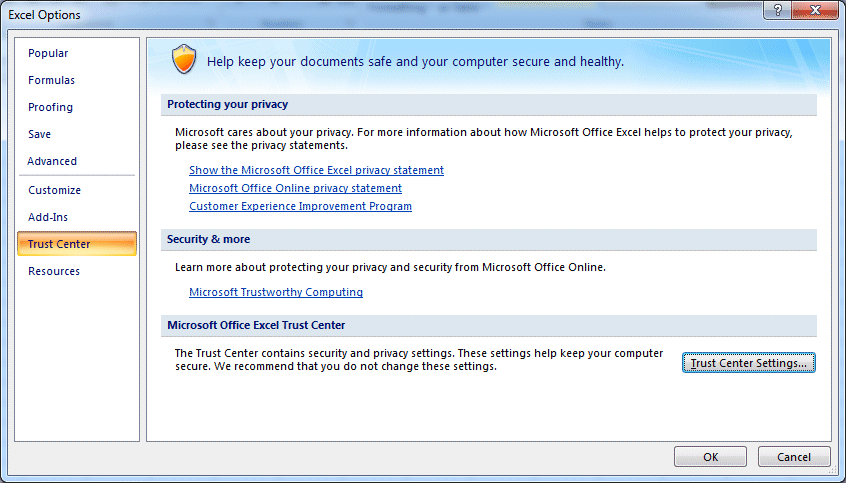
Task: Click the Security & more heading
Action: 208,239
